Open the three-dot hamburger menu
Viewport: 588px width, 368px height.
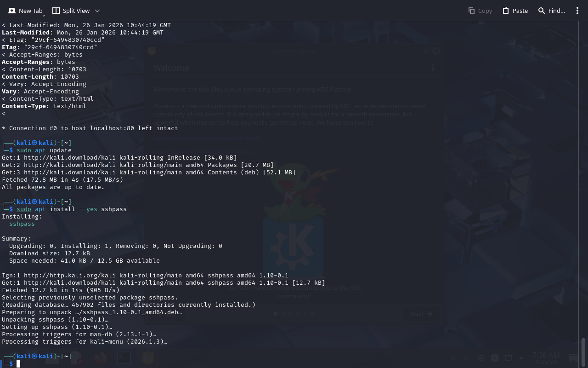[577, 11]
